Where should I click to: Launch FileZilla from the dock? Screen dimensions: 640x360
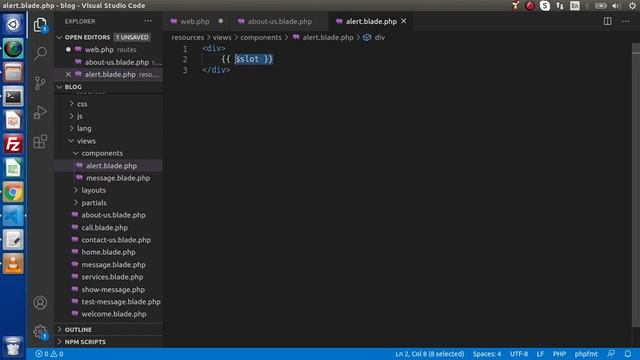pos(13,144)
